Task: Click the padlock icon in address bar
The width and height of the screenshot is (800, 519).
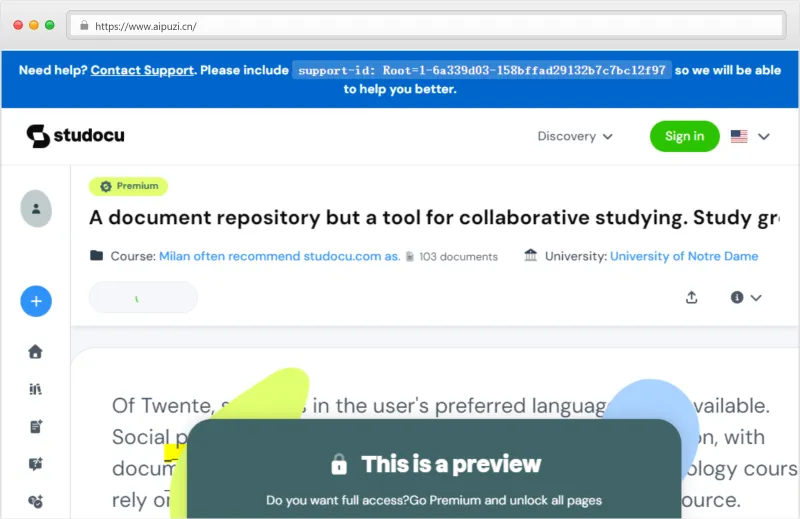Action: [84, 26]
